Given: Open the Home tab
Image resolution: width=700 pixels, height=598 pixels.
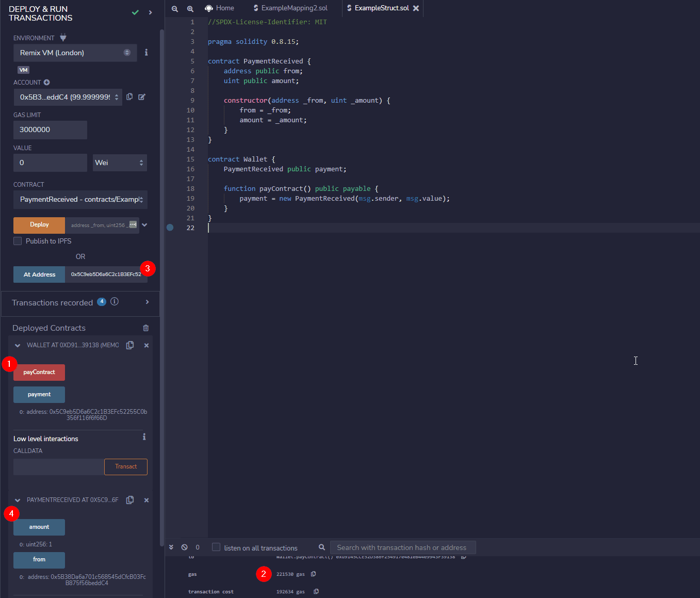Looking at the screenshot, I should [x=220, y=8].
